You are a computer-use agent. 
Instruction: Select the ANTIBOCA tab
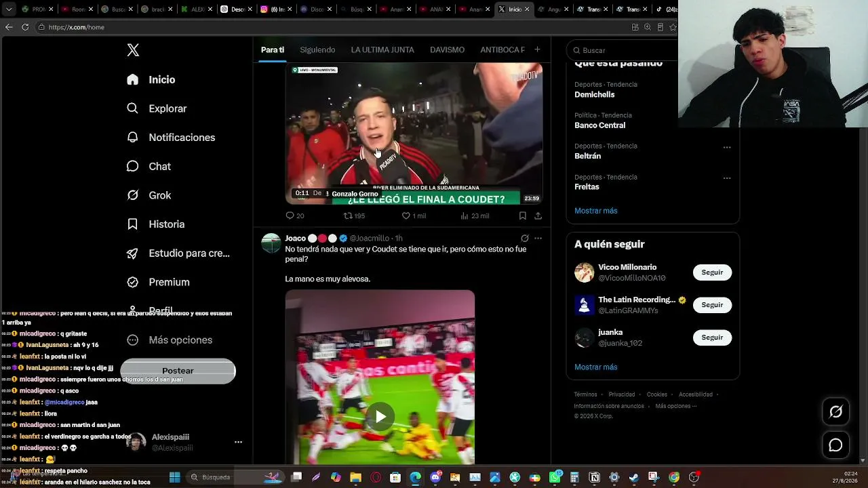point(502,49)
